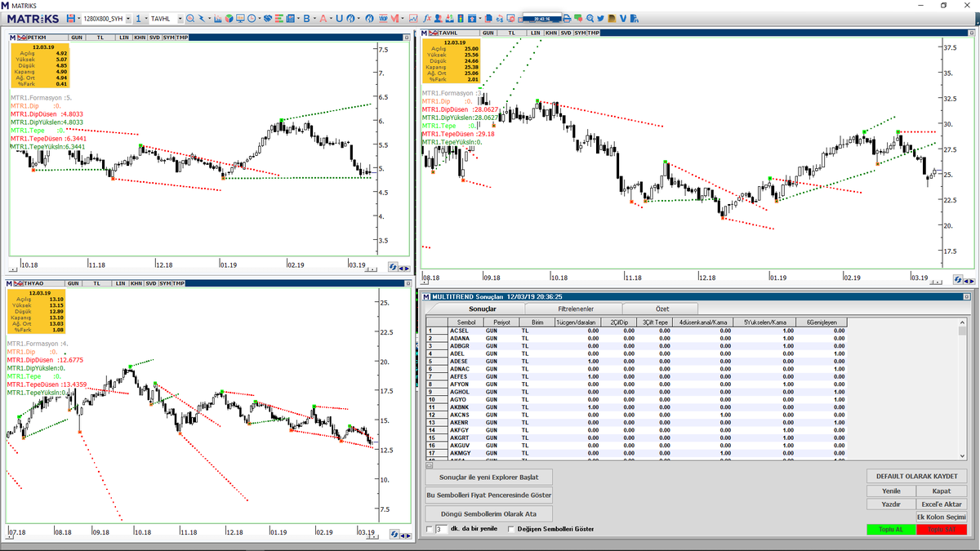980x551 pixels.
Task: Click the DEFAULT OLARAK KAYDET button
Action: pos(916,477)
